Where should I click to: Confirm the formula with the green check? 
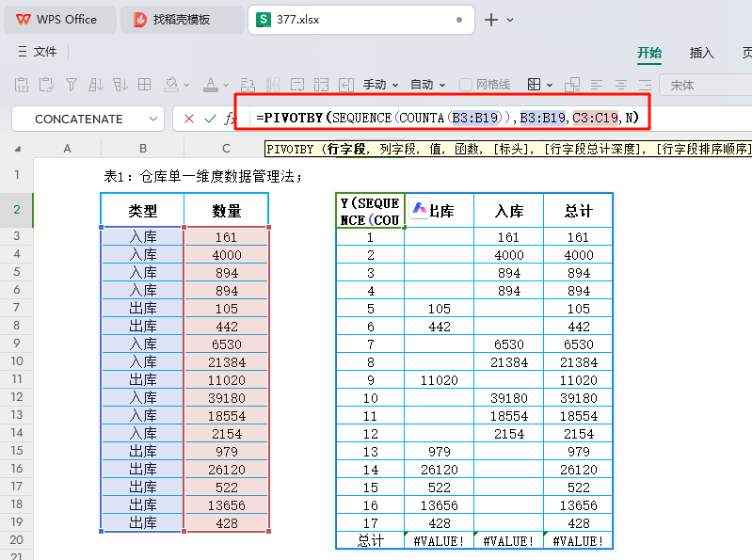210,119
